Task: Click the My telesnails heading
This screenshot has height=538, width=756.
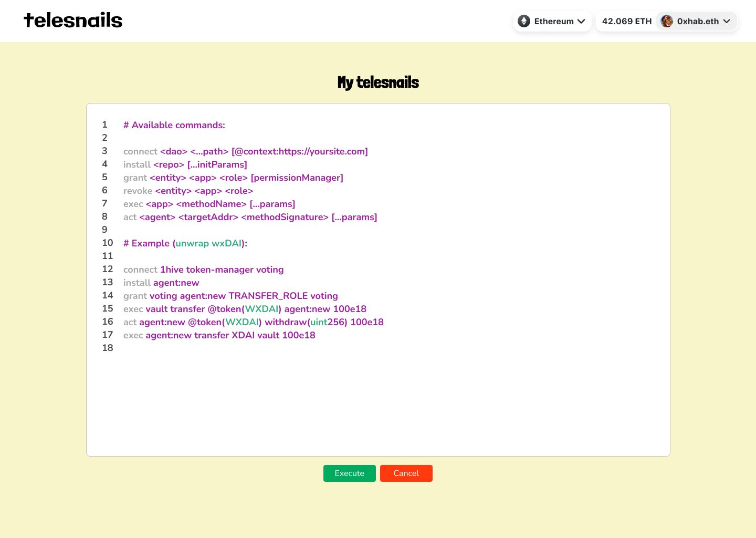Action: (378, 82)
